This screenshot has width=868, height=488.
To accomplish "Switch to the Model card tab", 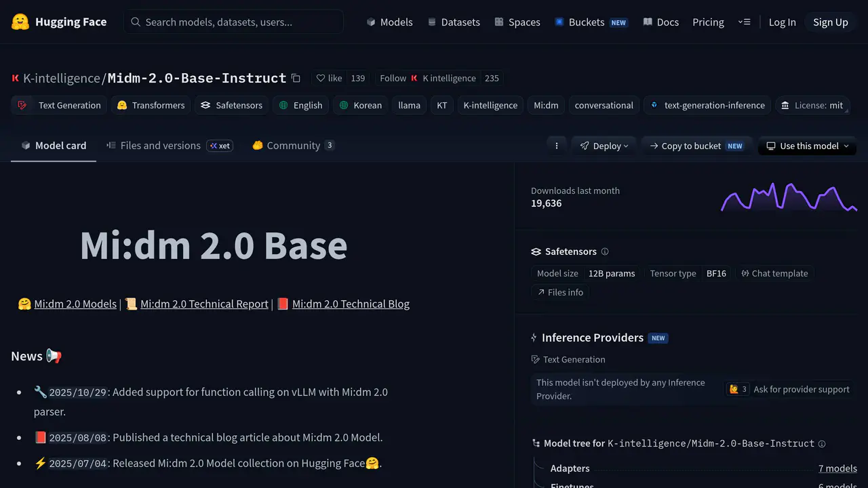I will pos(54,146).
